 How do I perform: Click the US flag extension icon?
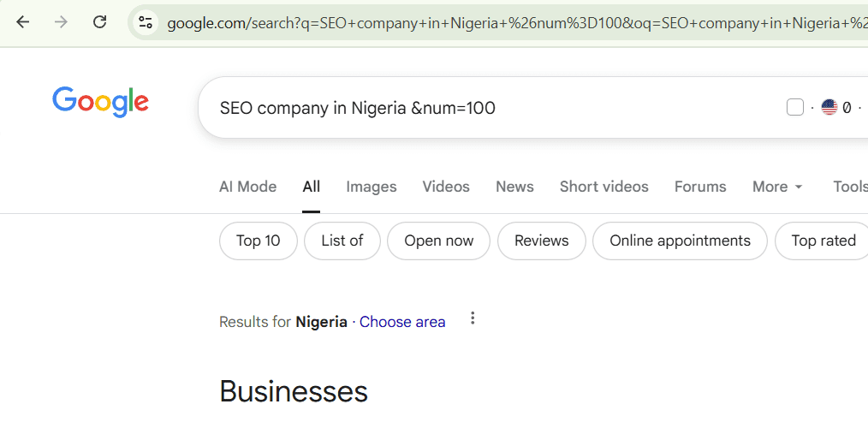[x=829, y=107]
